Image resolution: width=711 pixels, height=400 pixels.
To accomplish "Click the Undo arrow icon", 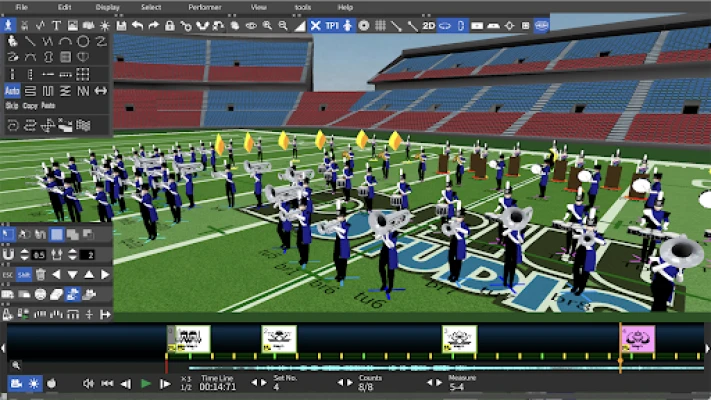I will [x=138, y=24].
